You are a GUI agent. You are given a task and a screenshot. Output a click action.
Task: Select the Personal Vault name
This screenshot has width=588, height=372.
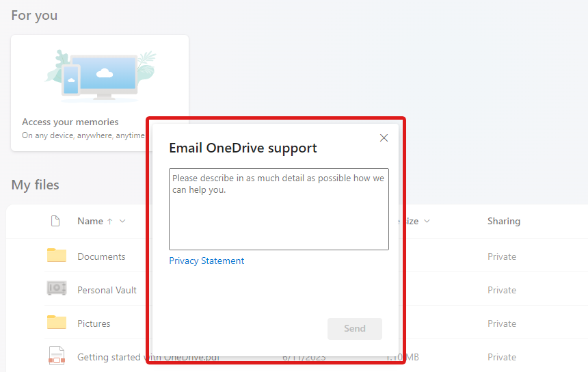pyautogui.click(x=107, y=290)
